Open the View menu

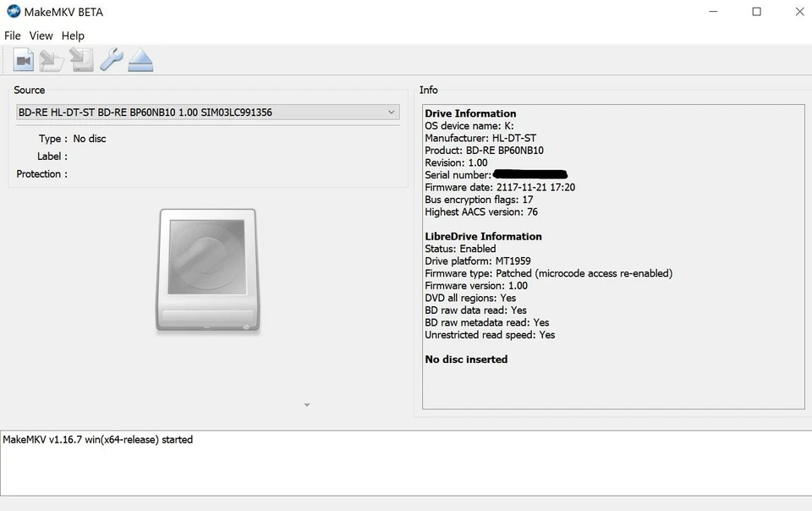pos(41,36)
